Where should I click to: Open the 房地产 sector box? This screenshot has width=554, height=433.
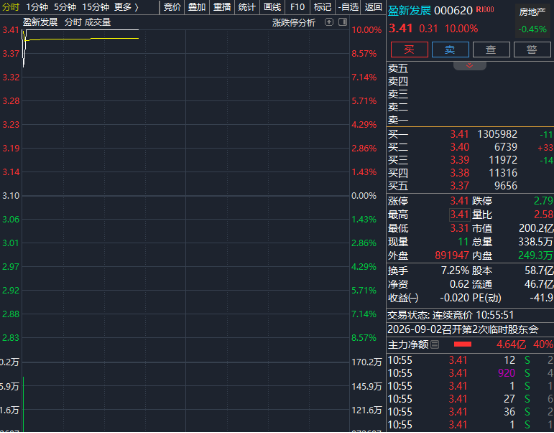[x=532, y=20]
